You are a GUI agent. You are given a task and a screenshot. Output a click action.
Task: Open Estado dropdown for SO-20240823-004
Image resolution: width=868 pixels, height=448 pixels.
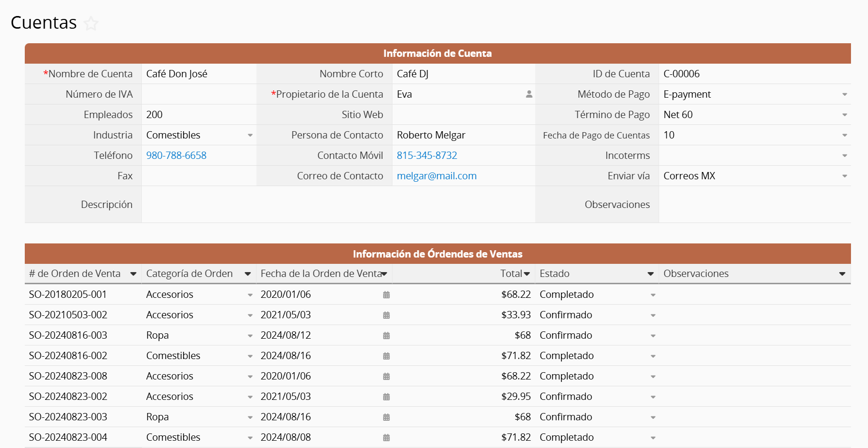[653, 438]
